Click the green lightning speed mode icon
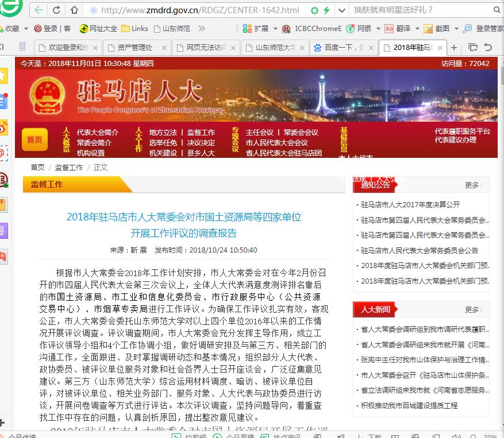The image size is (504, 438). [326, 10]
